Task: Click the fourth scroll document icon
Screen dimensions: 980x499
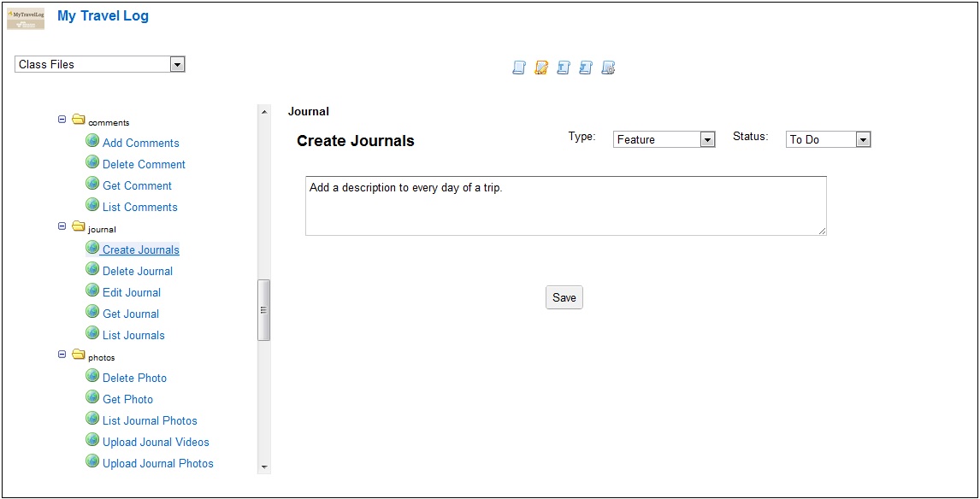Action: (x=585, y=68)
